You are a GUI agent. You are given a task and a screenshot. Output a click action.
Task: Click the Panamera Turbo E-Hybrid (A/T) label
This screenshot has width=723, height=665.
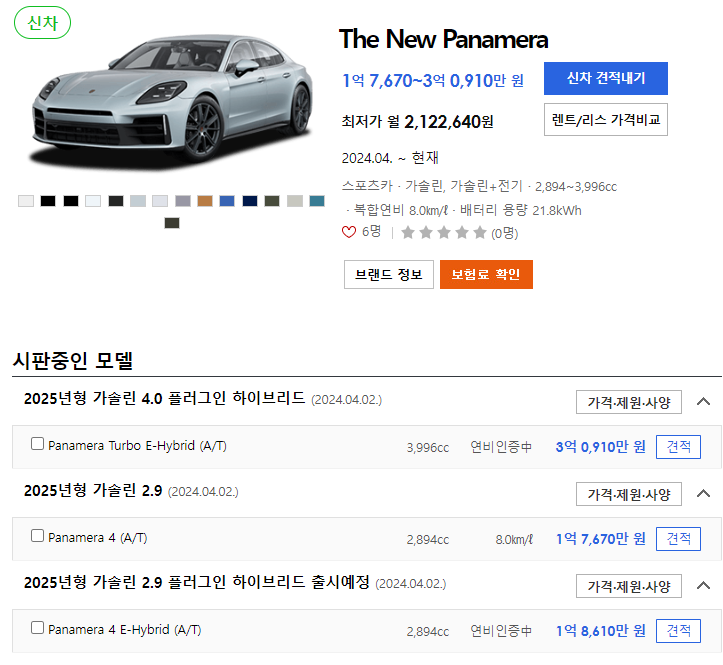tap(137, 446)
